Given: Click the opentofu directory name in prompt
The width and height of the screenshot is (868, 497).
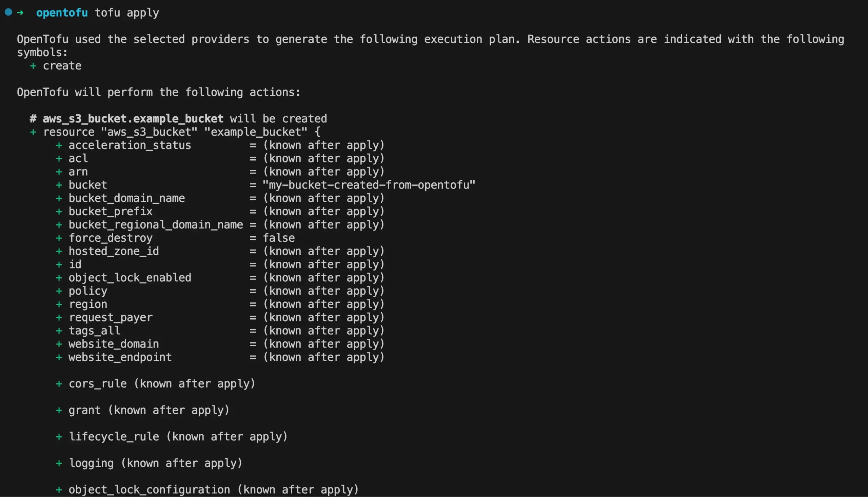Looking at the screenshot, I should [62, 13].
